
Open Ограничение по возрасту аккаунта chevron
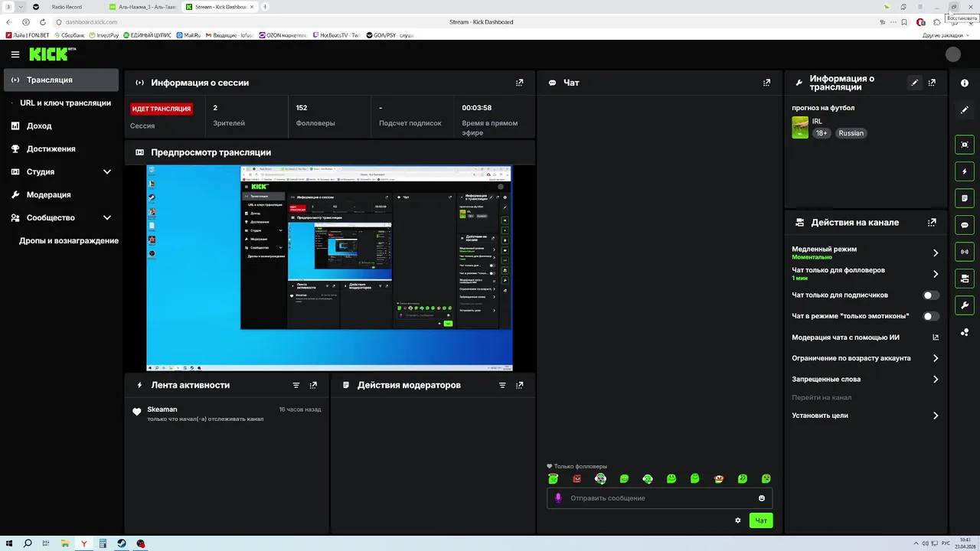pos(936,358)
